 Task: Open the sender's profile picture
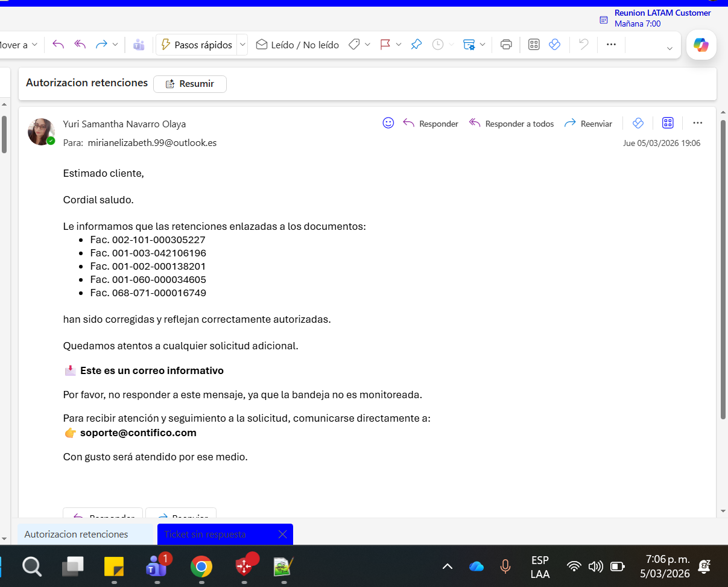pos(42,132)
